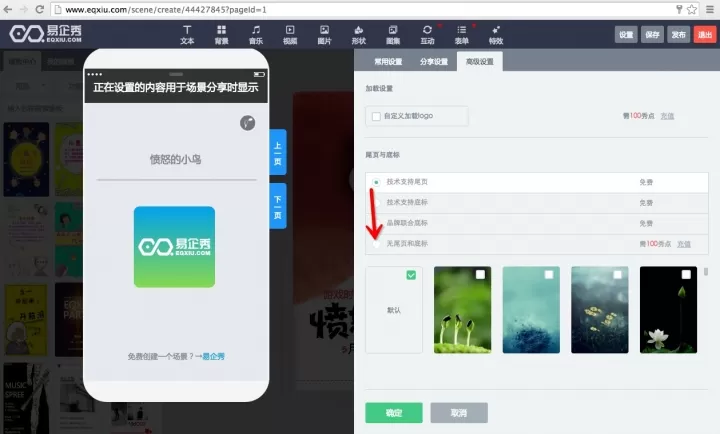Uncheck the 默认 default background checkbox
This screenshot has width=720, height=434.
411,275
